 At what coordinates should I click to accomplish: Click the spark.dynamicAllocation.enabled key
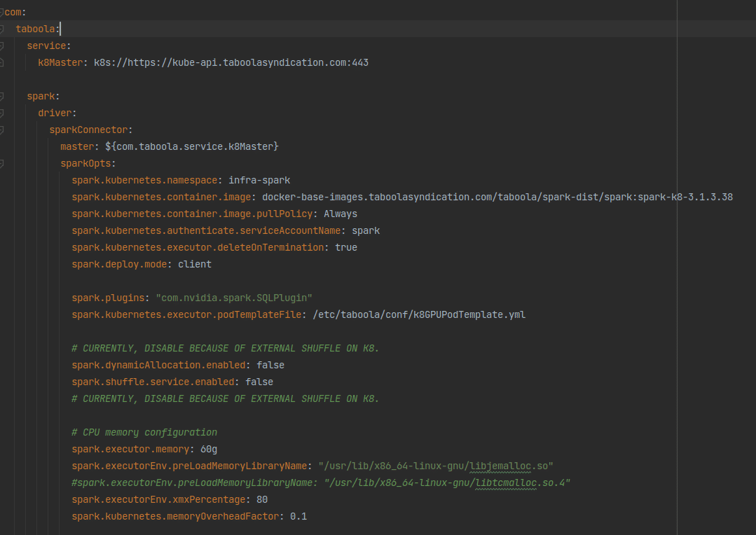(x=158, y=366)
